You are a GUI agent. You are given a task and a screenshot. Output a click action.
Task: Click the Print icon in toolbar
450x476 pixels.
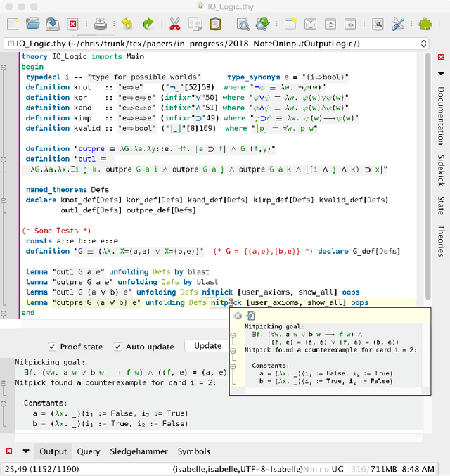coord(101,24)
